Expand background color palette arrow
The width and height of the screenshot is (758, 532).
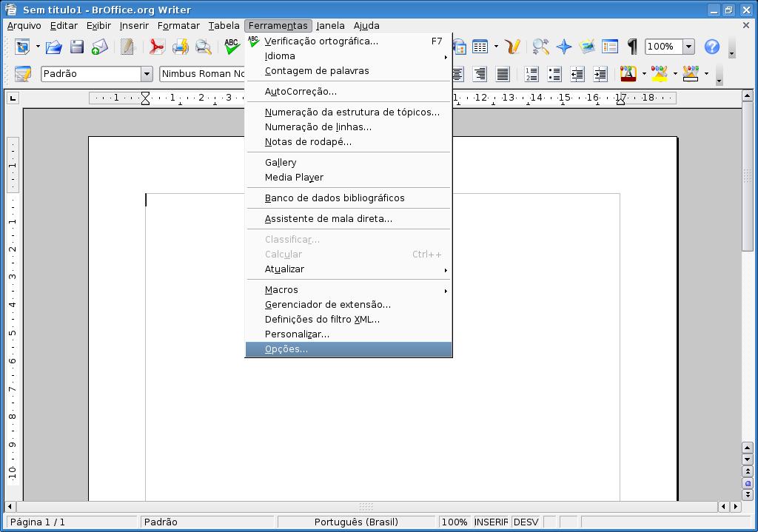click(x=707, y=74)
